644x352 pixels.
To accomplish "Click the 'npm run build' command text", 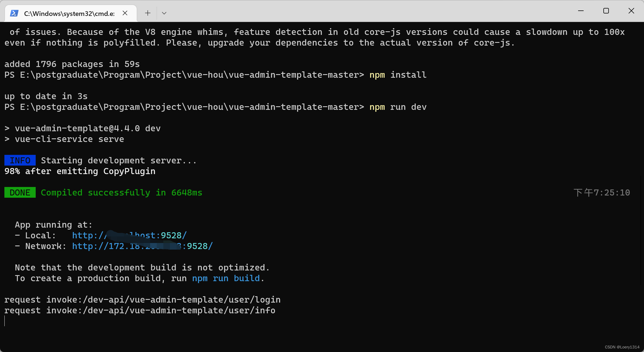I will pos(226,278).
